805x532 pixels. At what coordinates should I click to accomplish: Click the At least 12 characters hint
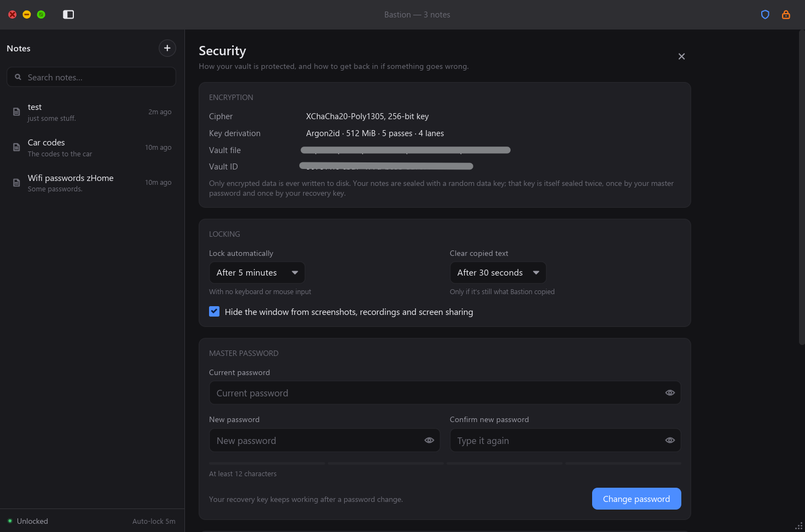243,474
